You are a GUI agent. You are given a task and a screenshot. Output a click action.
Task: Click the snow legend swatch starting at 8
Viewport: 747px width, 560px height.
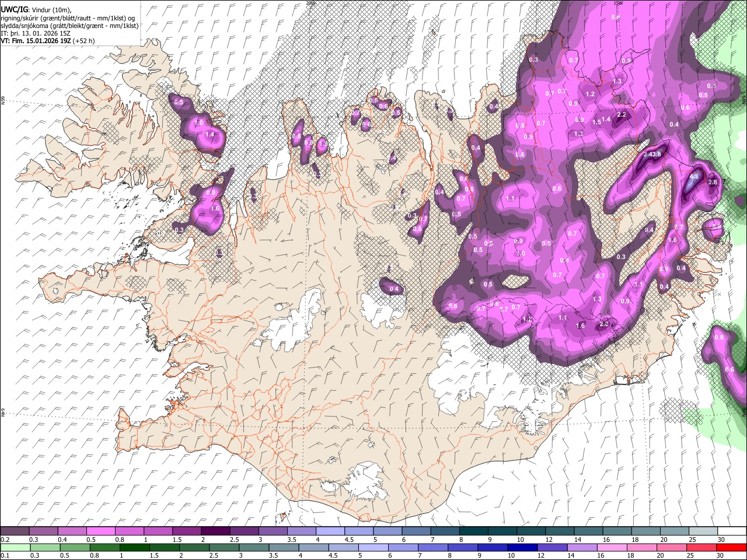pos(474,531)
